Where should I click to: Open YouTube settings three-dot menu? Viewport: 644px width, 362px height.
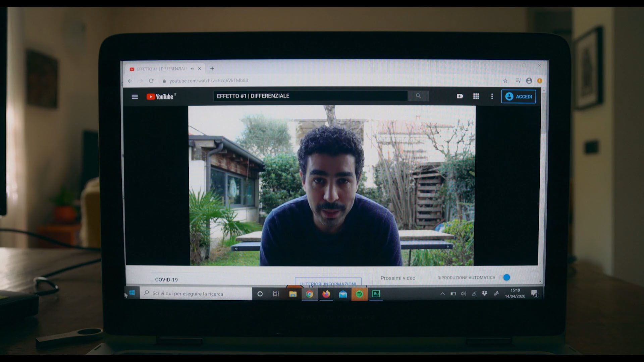pos(492,97)
